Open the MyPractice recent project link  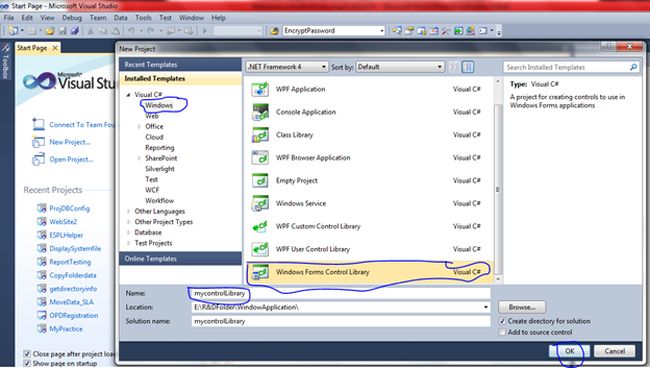(x=66, y=329)
